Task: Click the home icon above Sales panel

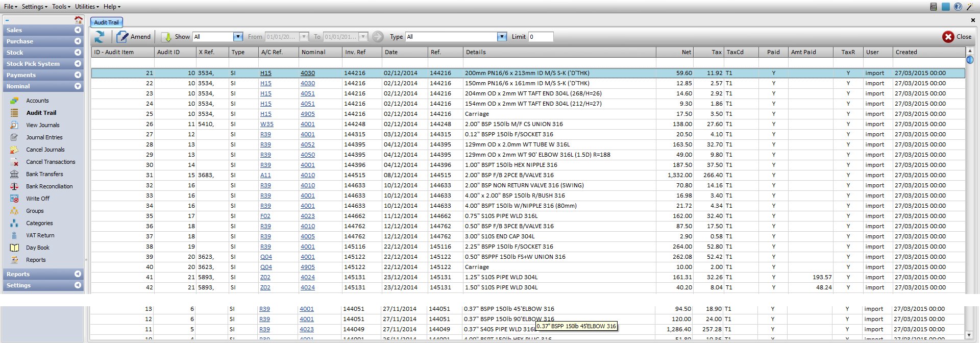Action: tap(78, 20)
